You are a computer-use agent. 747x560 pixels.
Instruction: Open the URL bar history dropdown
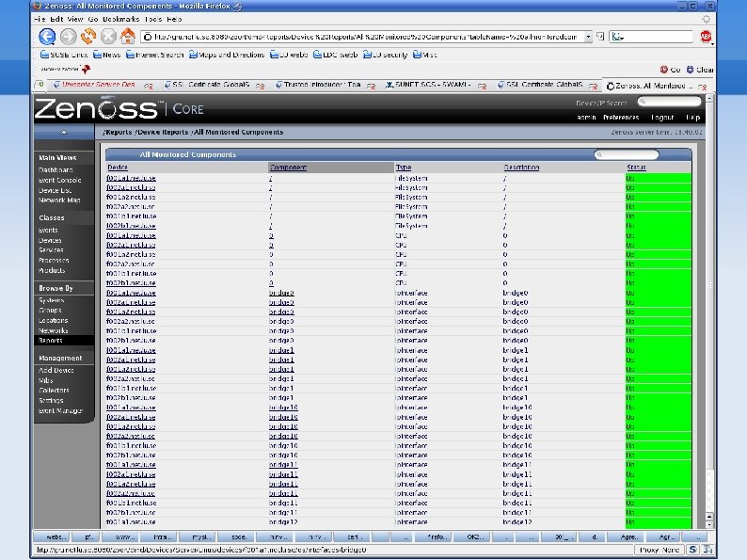[588, 37]
